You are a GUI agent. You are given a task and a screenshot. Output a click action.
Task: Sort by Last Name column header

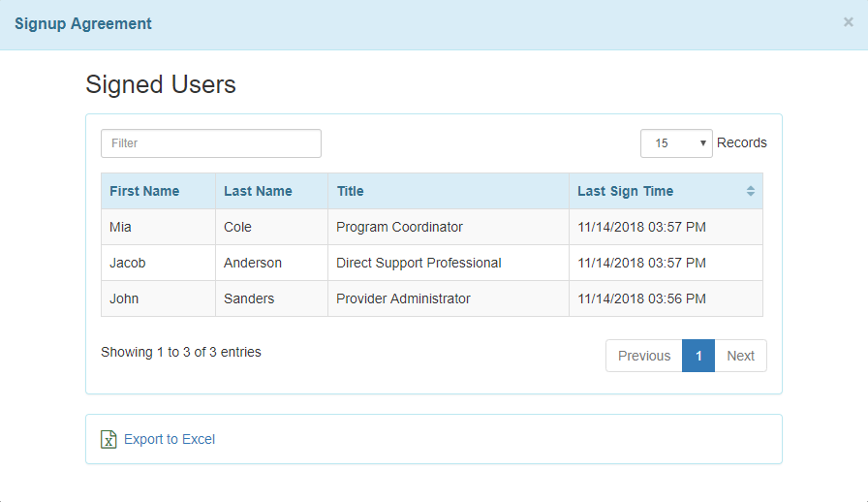click(258, 191)
